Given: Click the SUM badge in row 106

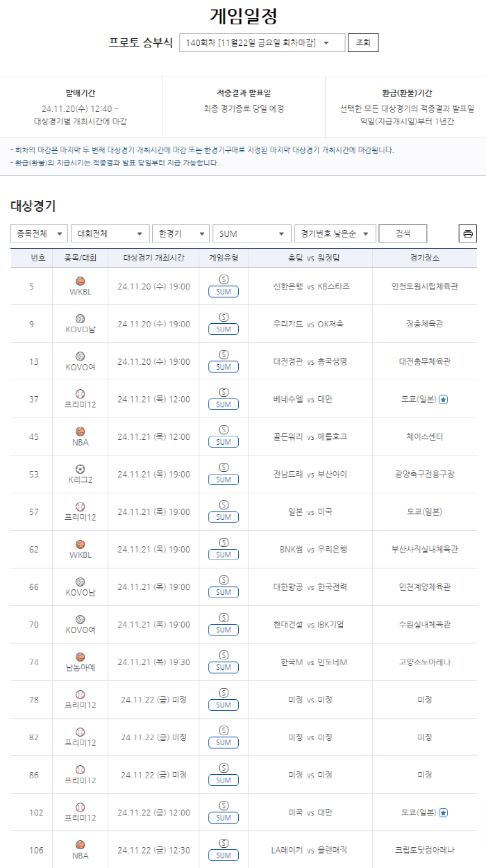Looking at the screenshot, I should [224, 855].
